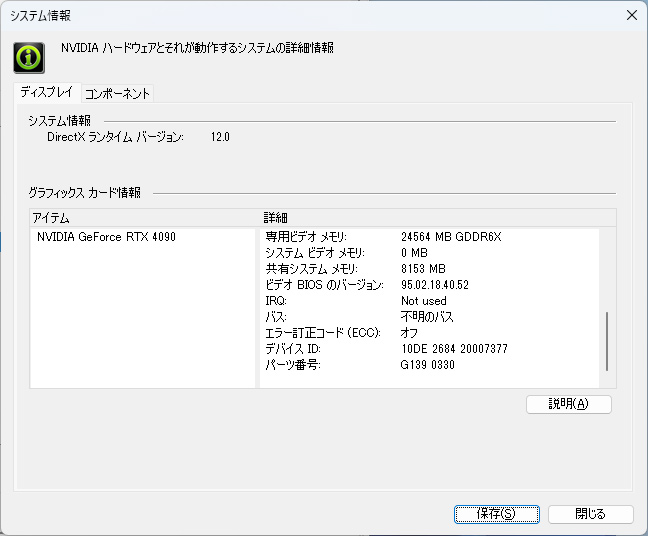Click the 詳細 column header
648x536 pixels.
click(x=275, y=218)
